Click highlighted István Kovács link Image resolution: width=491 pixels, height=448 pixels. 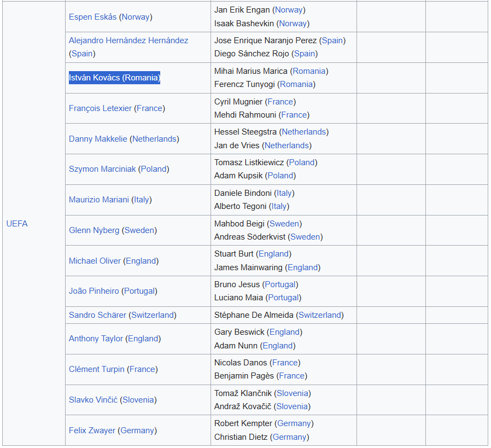tap(94, 78)
